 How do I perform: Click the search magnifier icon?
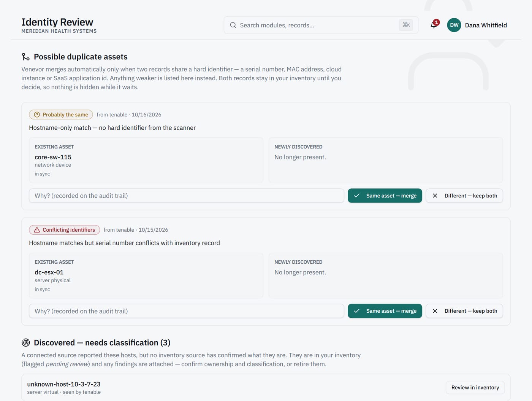coord(233,25)
